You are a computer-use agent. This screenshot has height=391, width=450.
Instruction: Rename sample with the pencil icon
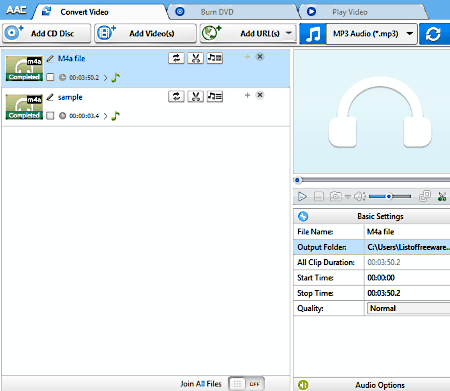coord(50,97)
